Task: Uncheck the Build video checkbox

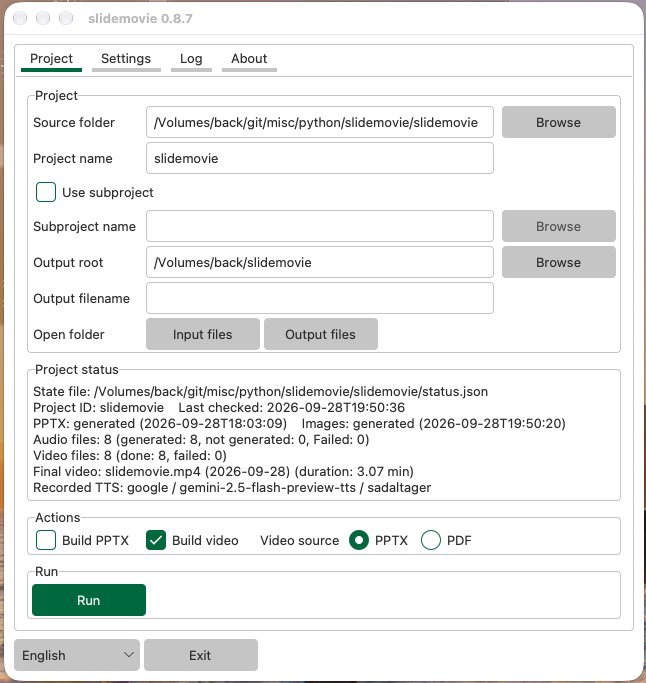Action: tap(156, 540)
